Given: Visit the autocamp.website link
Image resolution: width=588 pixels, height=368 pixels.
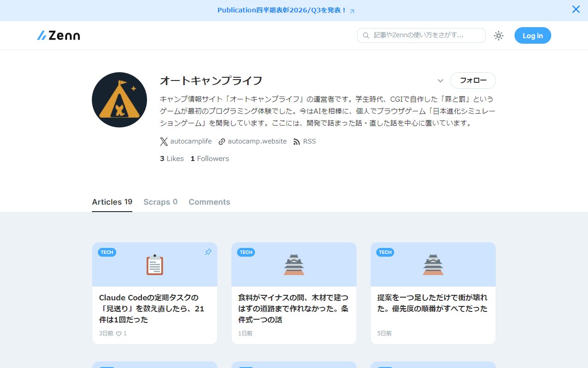Looking at the screenshot, I should 253,141.
